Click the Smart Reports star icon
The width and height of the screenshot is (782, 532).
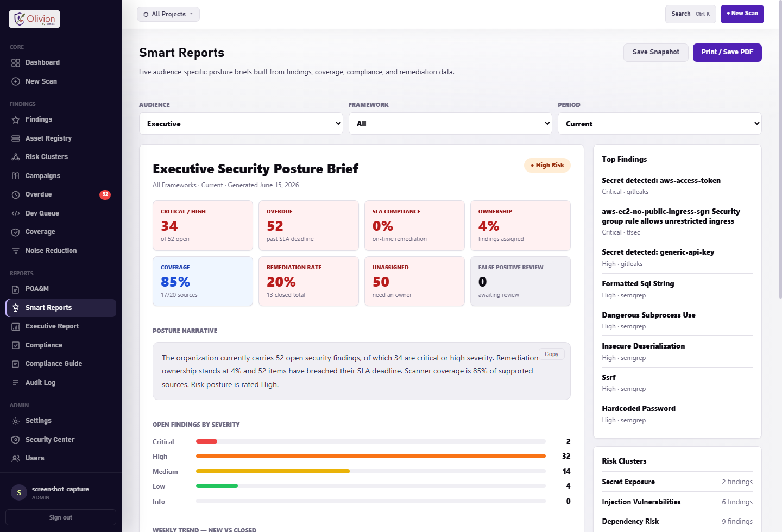pyautogui.click(x=16, y=308)
